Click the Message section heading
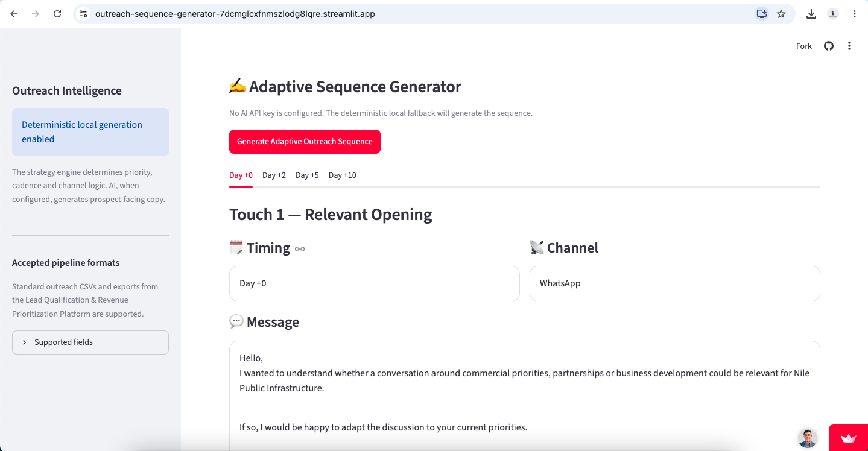This screenshot has height=451, width=868. pos(264,322)
